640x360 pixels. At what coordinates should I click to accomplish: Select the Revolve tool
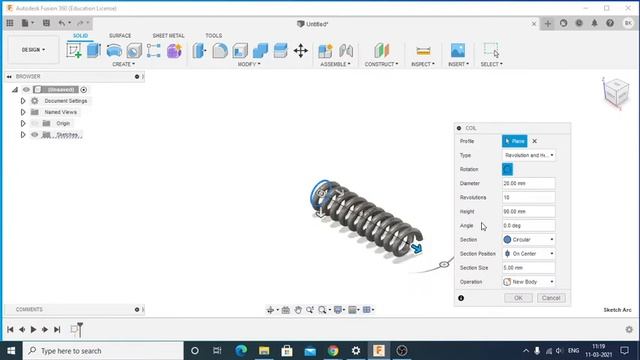tap(114, 51)
